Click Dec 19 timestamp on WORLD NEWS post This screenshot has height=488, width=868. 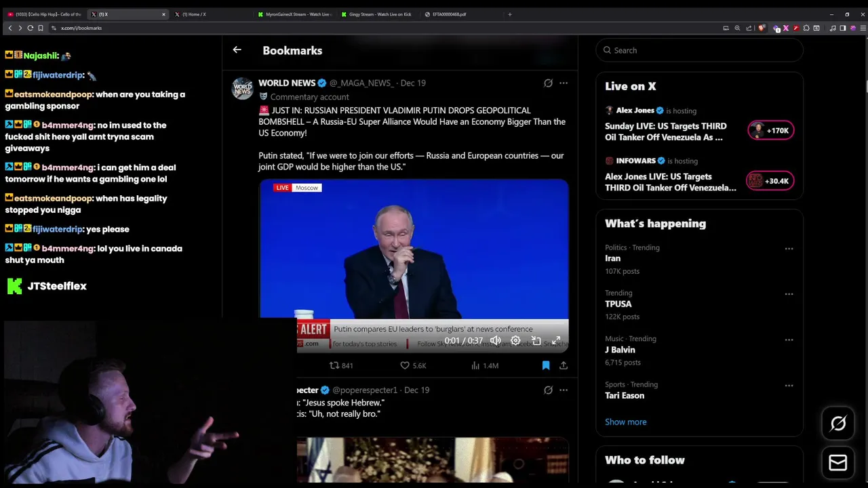tap(413, 83)
